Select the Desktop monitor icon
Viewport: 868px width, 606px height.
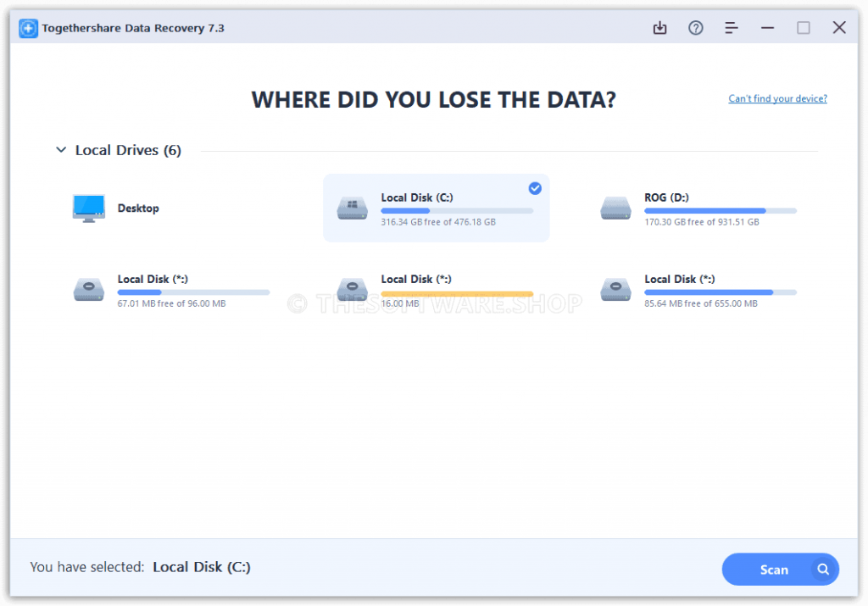pyautogui.click(x=88, y=208)
